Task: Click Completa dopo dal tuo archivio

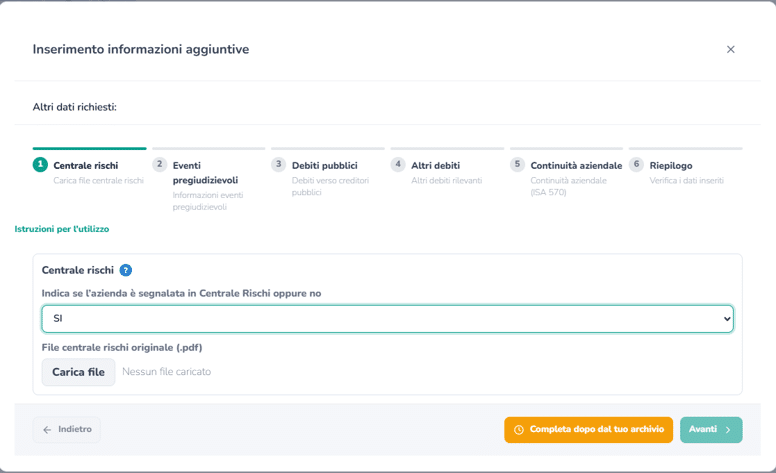Action: coord(588,429)
